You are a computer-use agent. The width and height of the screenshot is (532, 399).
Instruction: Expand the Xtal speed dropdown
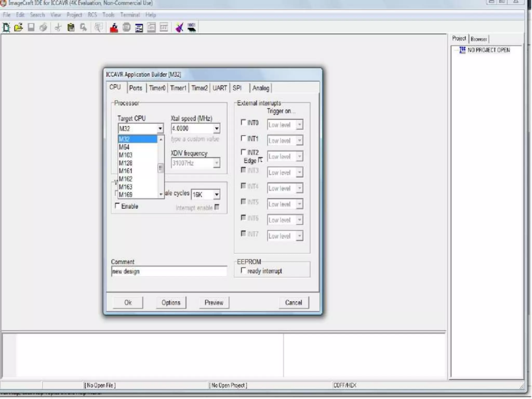click(x=217, y=128)
